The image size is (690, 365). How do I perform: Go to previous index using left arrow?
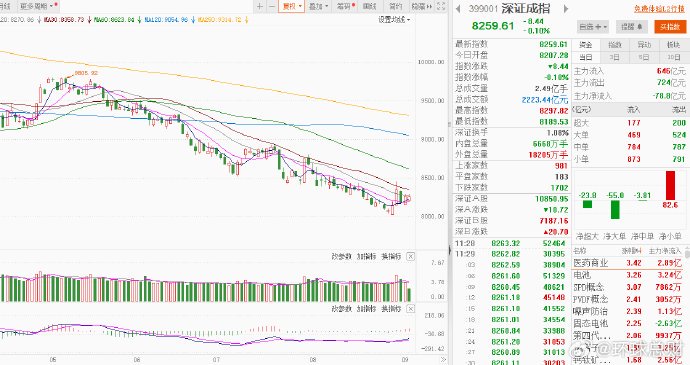pyautogui.click(x=458, y=8)
